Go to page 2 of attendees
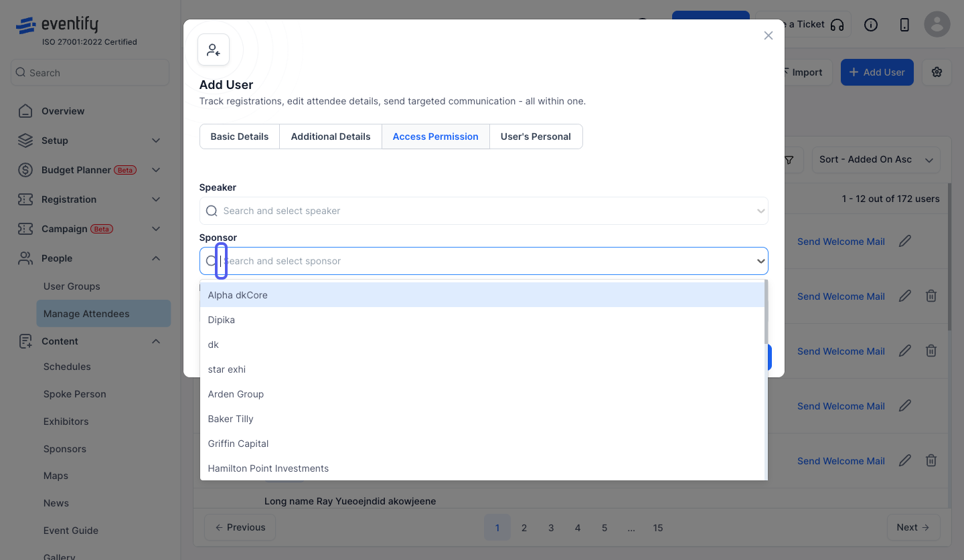Image resolution: width=964 pixels, height=560 pixels. coord(524,527)
